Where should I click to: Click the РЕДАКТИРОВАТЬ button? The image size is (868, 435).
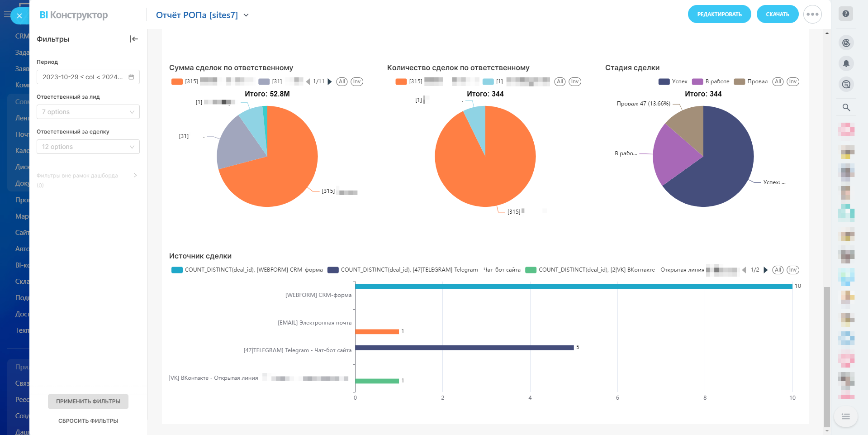click(x=719, y=14)
